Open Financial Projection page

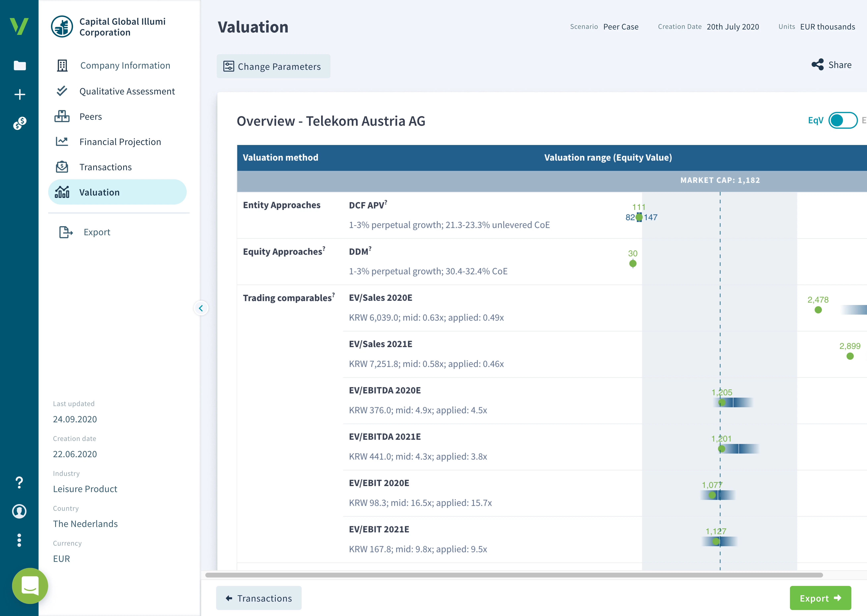[120, 142]
